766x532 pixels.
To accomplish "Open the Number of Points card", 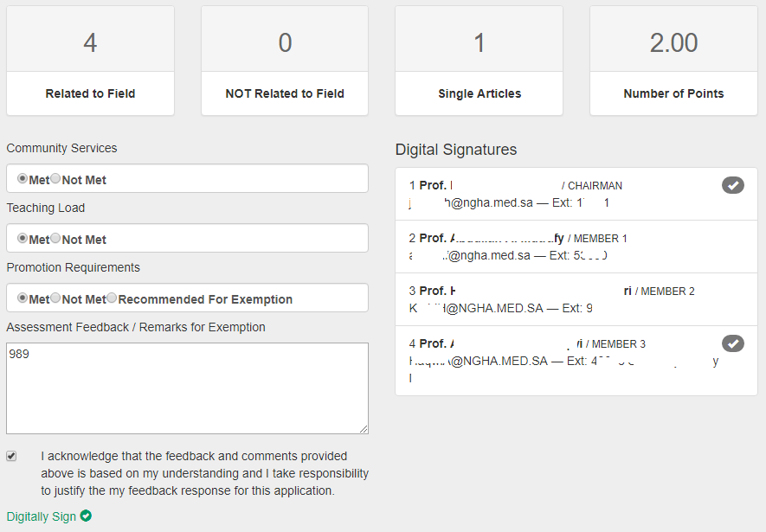I will pos(673,61).
